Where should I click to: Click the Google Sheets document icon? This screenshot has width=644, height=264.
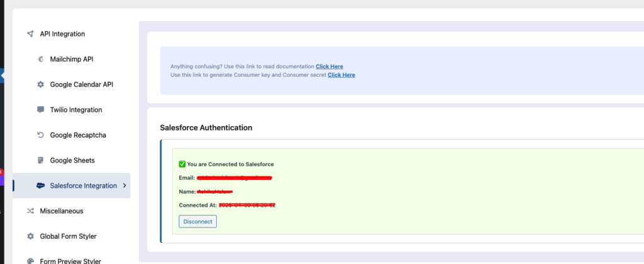41,161
